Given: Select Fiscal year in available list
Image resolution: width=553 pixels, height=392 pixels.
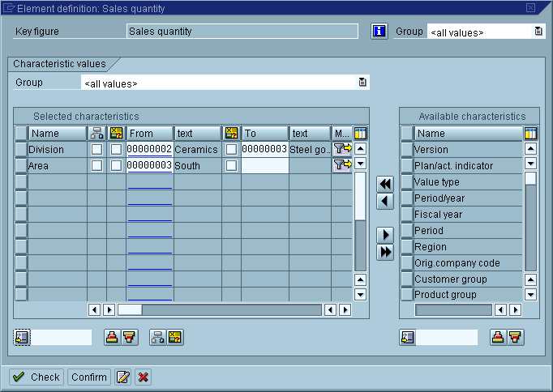Looking at the screenshot, I should tap(468, 214).
